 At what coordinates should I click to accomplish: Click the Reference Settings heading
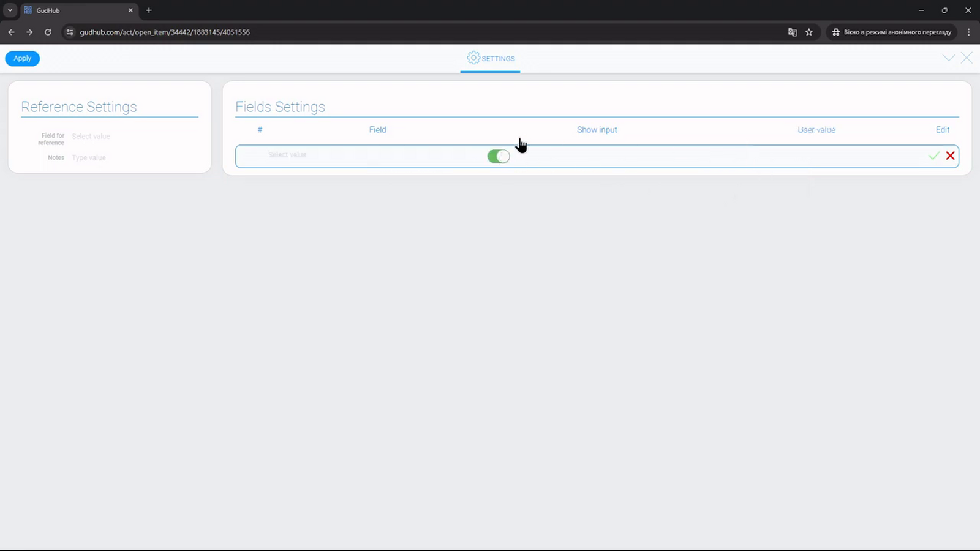point(79,107)
